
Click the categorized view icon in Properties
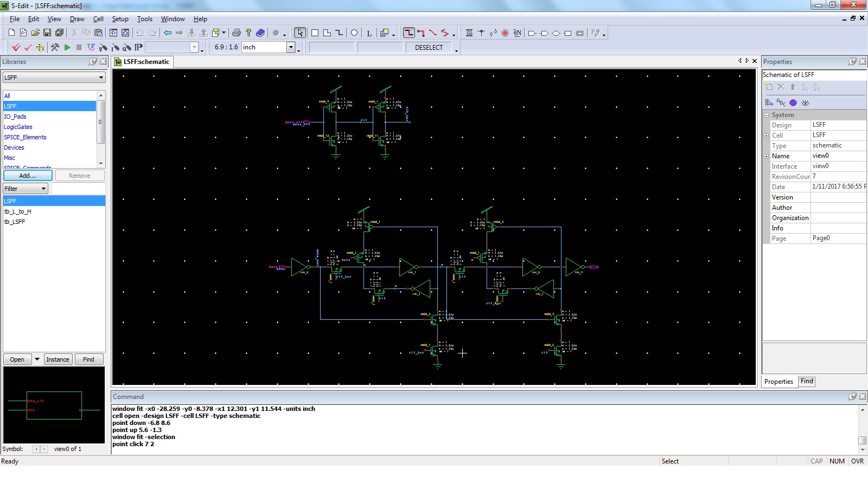tap(769, 102)
